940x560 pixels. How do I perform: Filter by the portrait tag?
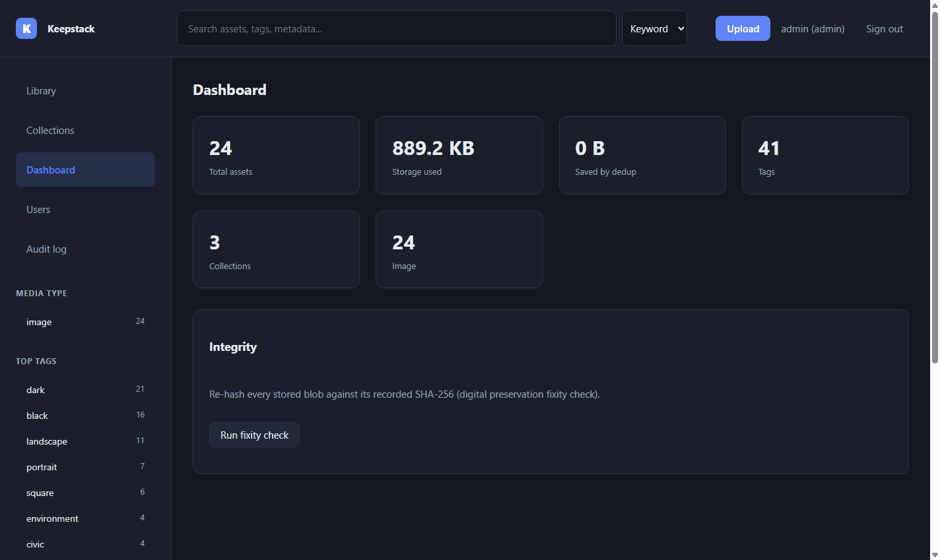(x=85, y=467)
